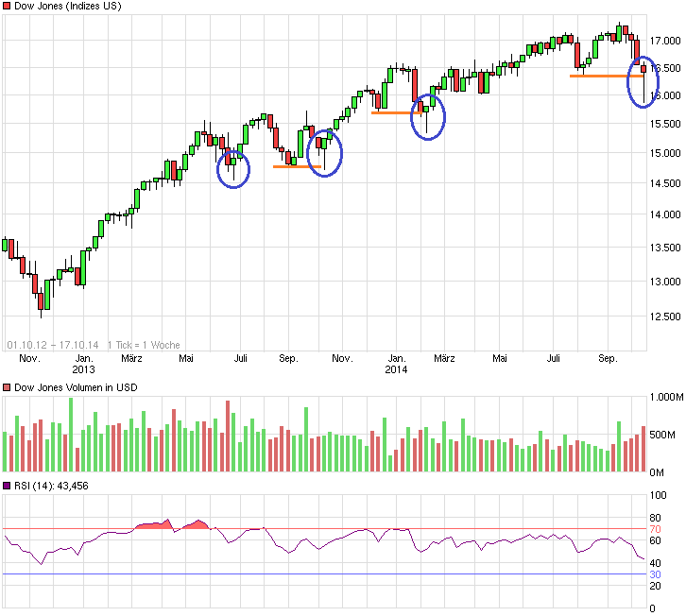Click the 1.000M volume axis label

(666, 397)
